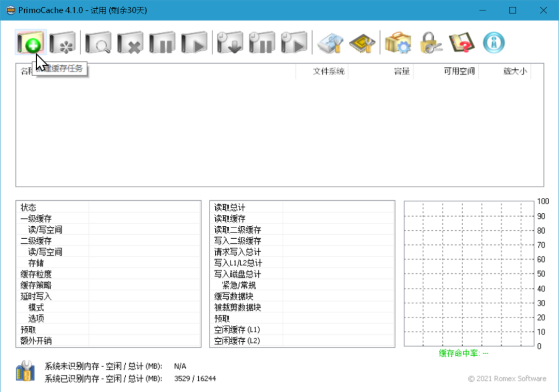Screen dimensions: 559x392
Task: Select the 额外开销 row
Action: pos(108,341)
